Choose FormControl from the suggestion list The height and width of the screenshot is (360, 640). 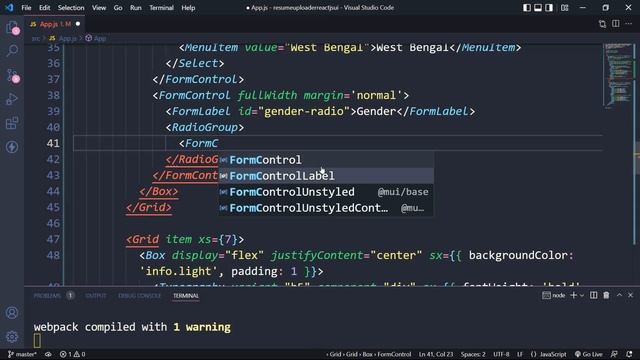click(326, 160)
